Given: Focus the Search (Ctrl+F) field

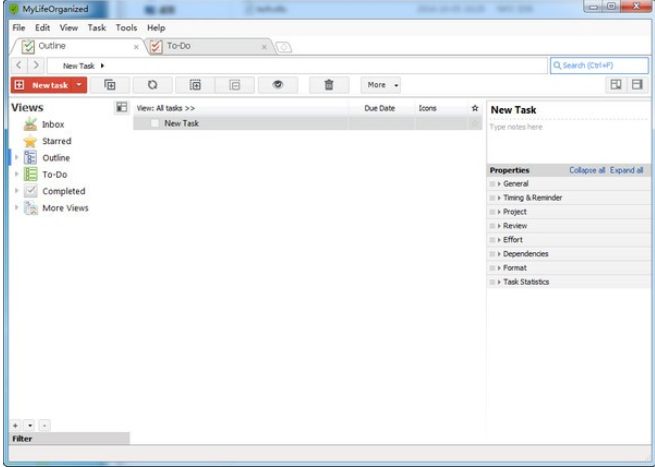Looking at the screenshot, I should 599,66.
